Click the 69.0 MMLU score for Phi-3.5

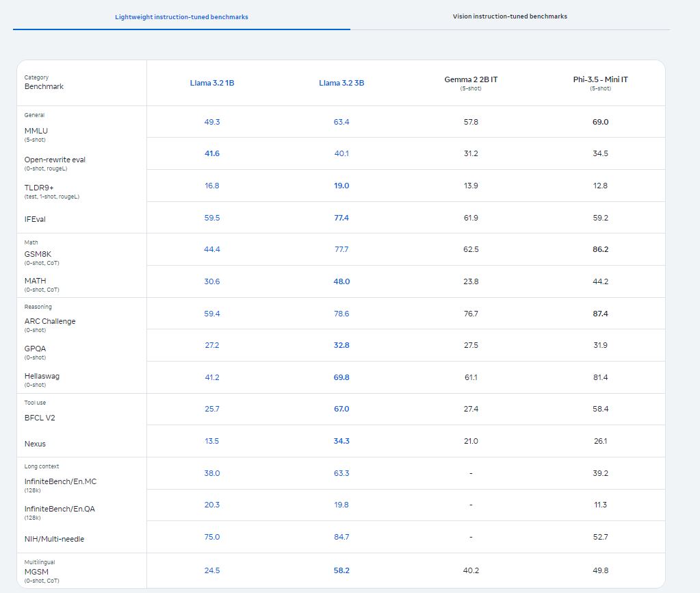point(601,122)
